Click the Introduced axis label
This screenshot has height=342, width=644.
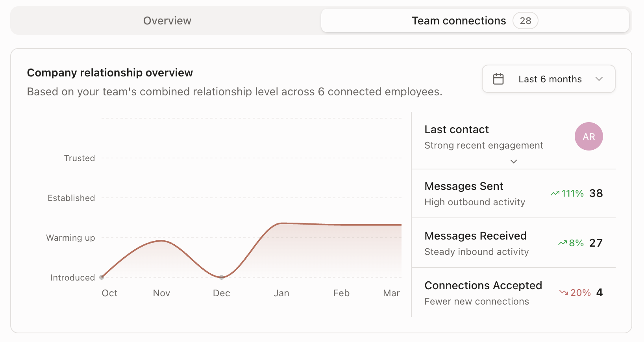[73, 277]
